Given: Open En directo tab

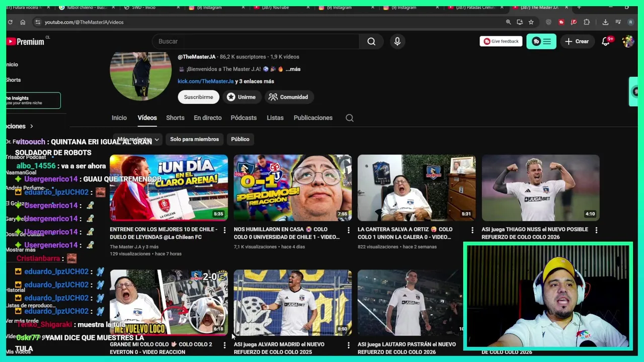Looking at the screenshot, I should click(x=207, y=118).
